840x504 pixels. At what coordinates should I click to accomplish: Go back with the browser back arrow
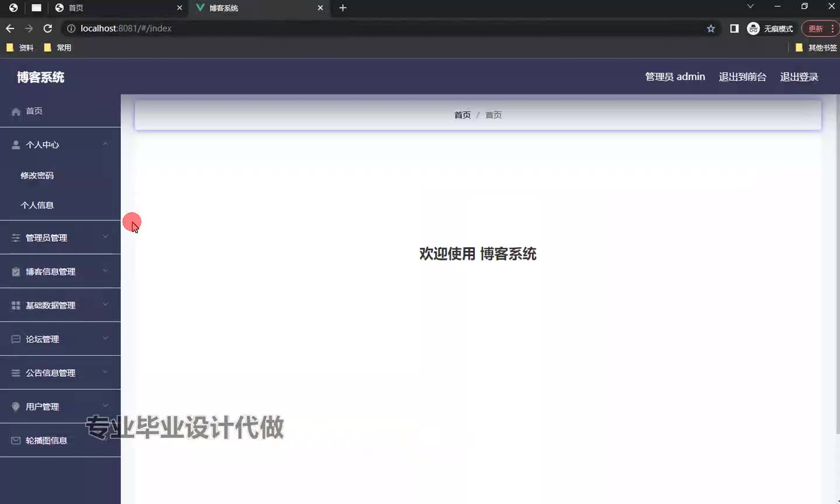pyautogui.click(x=10, y=29)
